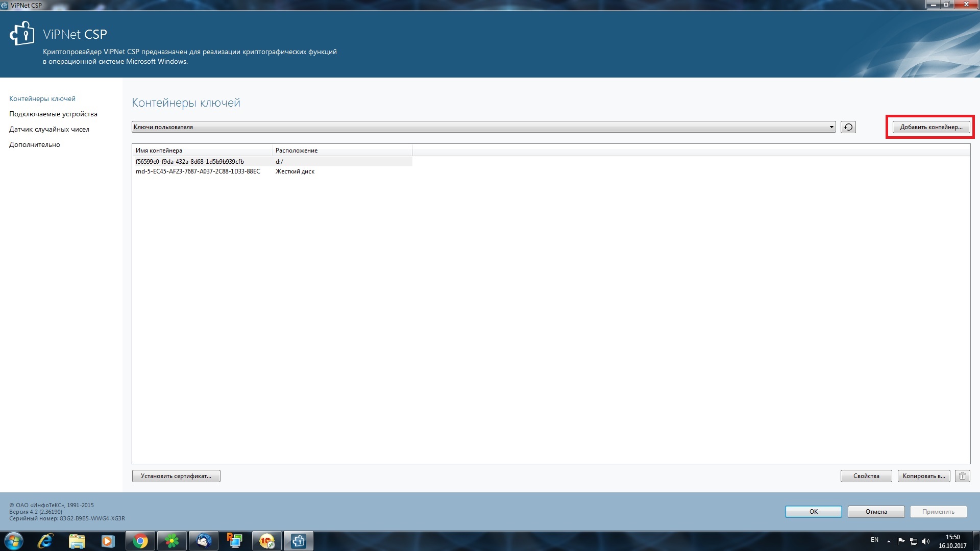This screenshot has height=551, width=980.
Task: Open Windows Media Player from the taskbar
Action: 108,541
